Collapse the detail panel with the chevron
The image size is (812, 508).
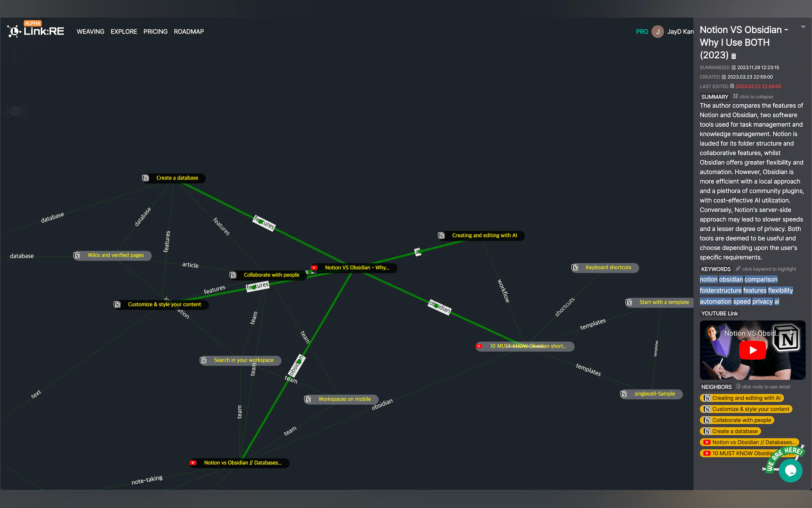click(803, 27)
